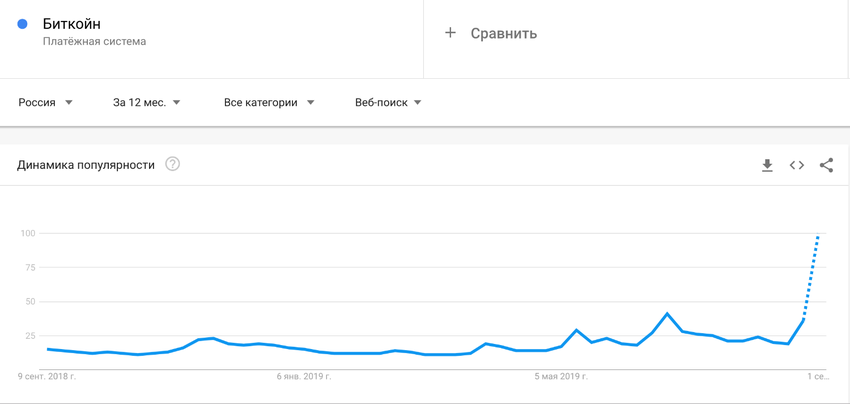Share the Динамика популярности chart
Screen dimensions: 850x404
[x=826, y=165]
